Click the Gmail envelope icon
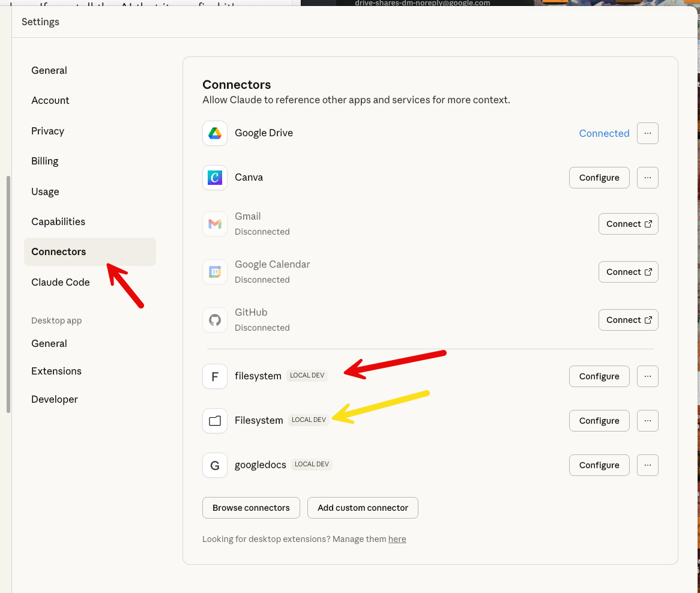700x593 pixels. (215, 224)
